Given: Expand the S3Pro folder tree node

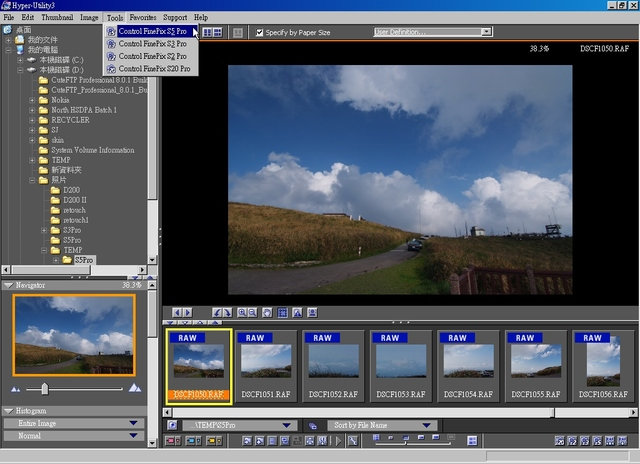Looking at the screenshot, I should [x=44, y=230].
